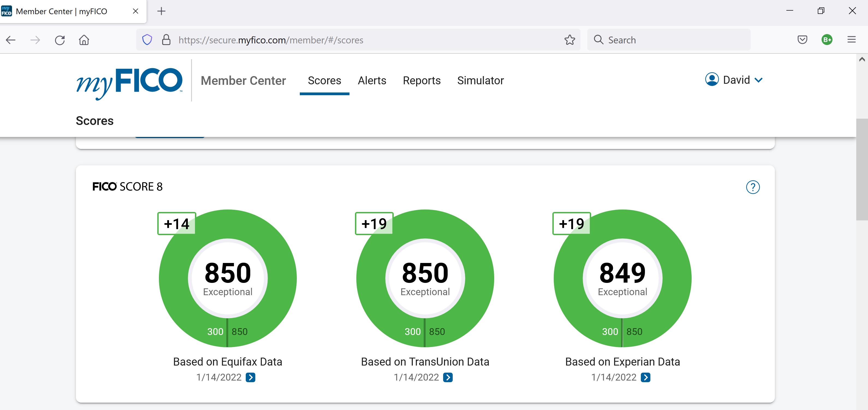Click the FICO SCORE 8 heading
The width and height of the screenshot is (868, 410).
click(x=127, y=187)
